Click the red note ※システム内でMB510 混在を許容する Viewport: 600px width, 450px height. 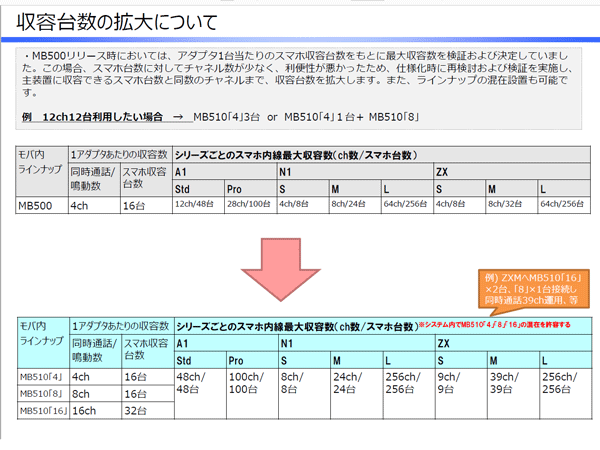494,325
